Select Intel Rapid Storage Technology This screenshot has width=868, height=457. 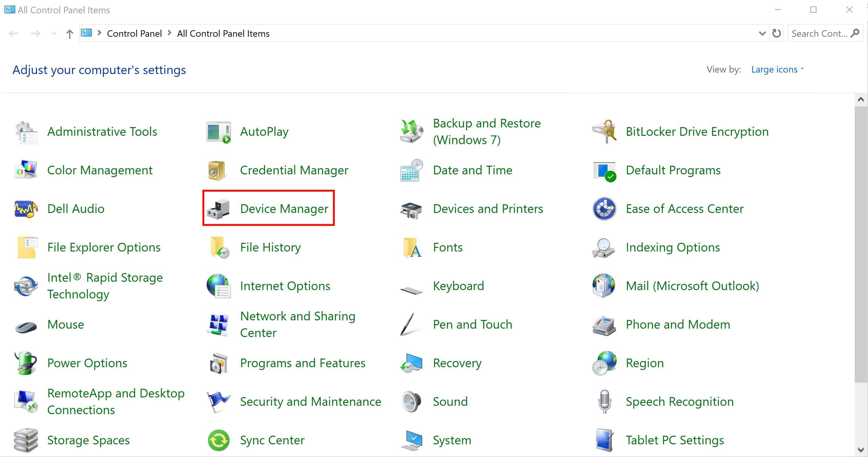coord(105,285)
